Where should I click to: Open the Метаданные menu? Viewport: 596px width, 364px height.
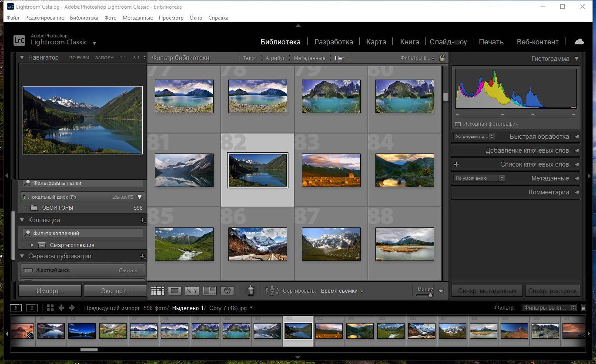(x=137, y=18)
